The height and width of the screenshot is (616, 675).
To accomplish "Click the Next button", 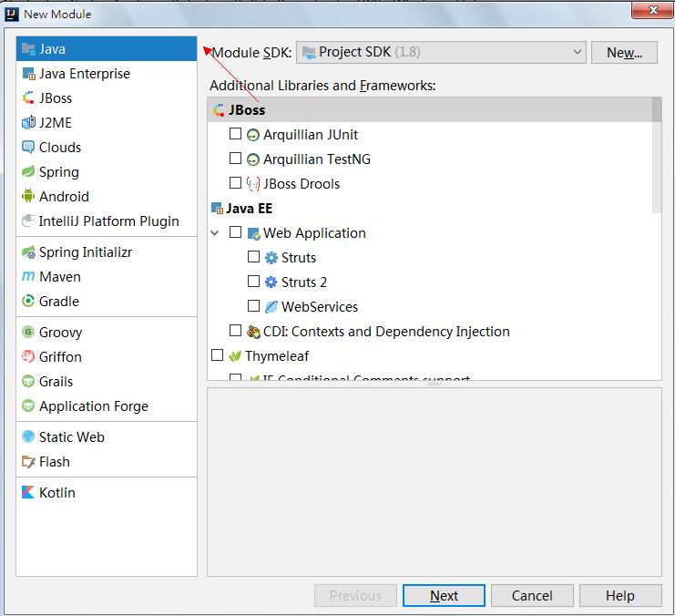I will (x=444, y=595).
